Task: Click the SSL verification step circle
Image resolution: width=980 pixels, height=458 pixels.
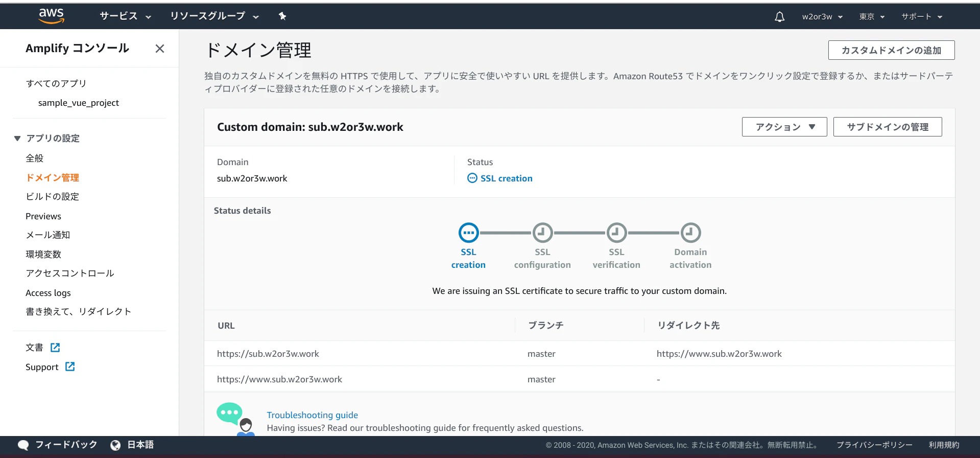Action: point(616,233)
